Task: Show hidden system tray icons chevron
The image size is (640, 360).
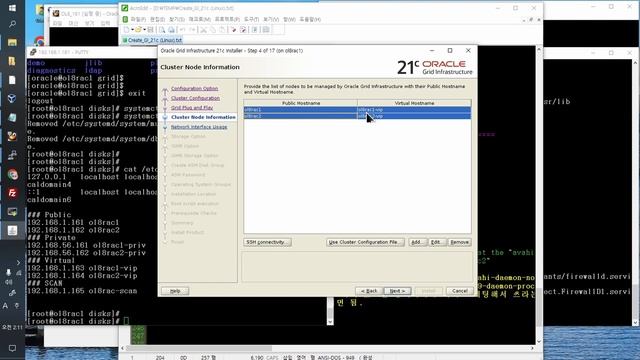Action: [18, 262]
